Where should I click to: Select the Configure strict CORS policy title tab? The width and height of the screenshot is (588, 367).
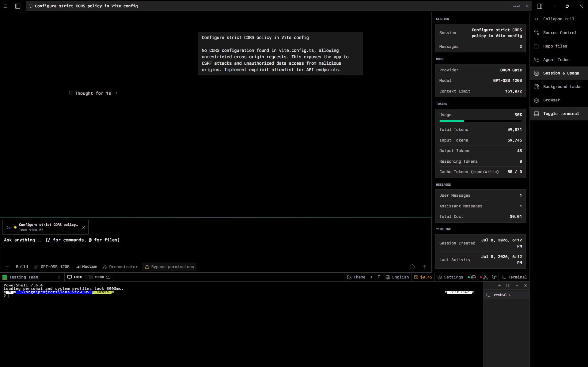tap(278, 6)
